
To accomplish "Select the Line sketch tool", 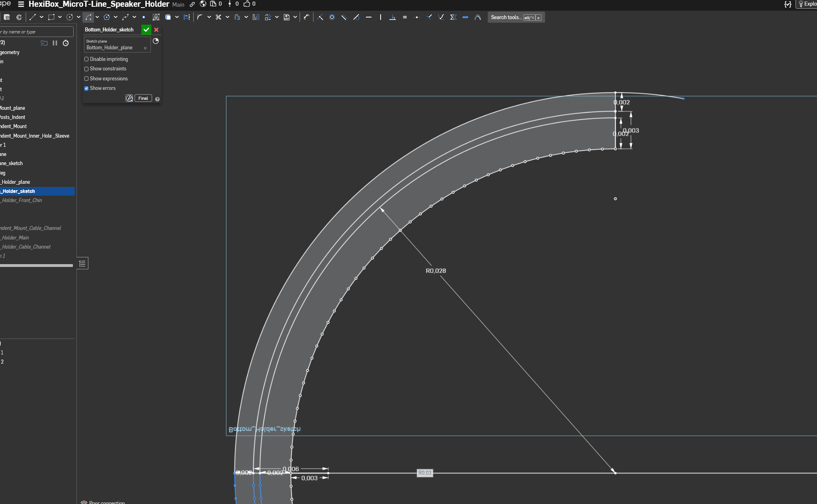I will click(x=33, y=17).
